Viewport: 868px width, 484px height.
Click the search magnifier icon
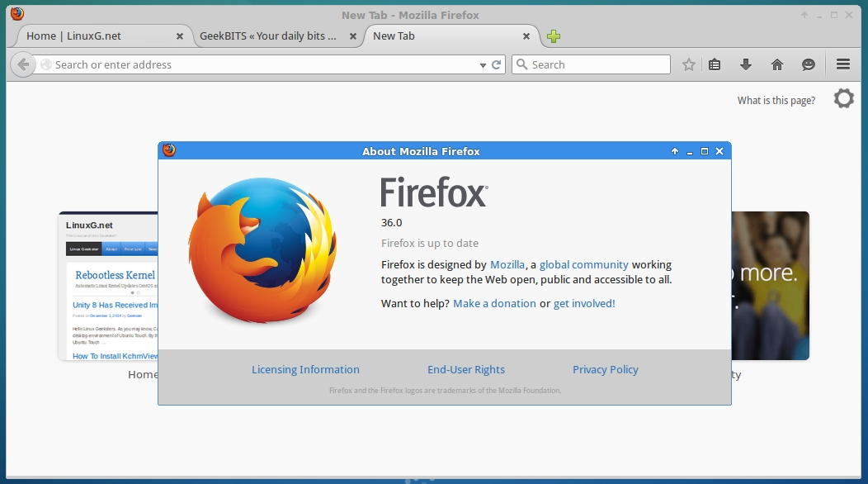(521, 64)
